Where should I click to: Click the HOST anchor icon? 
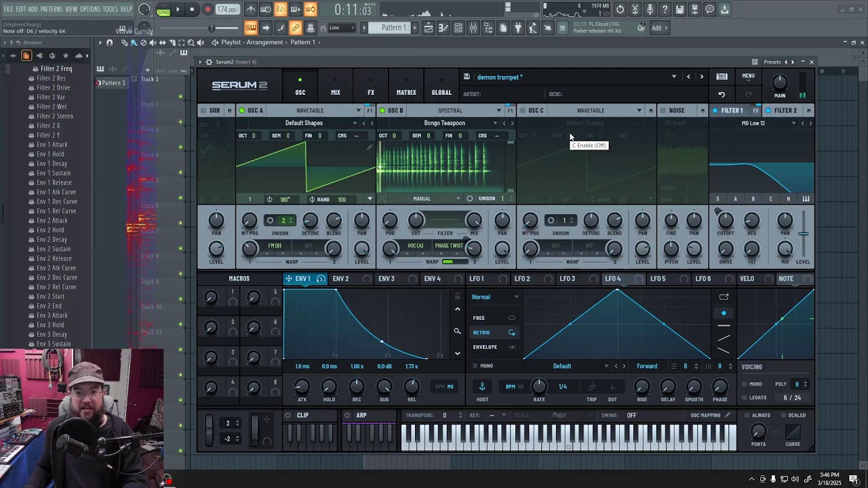coord(482,387)
